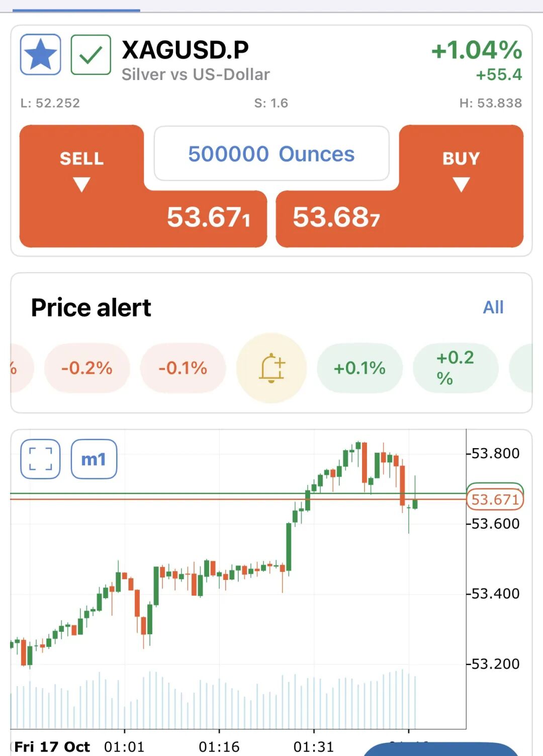Set price alert at +0.2%
The height and width of the screenshot is (756, 543).
tap(455, 368)
